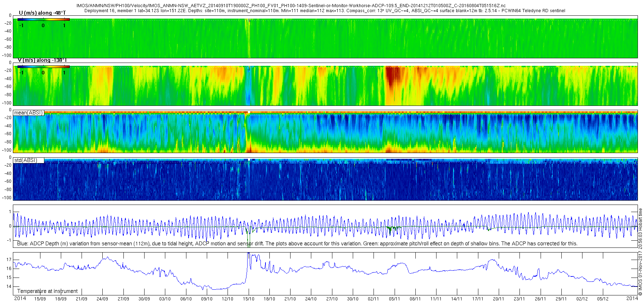This screenshot has height=304, width=644.
Task: Click the '17/11' date tick label
Action: (478, 299)
